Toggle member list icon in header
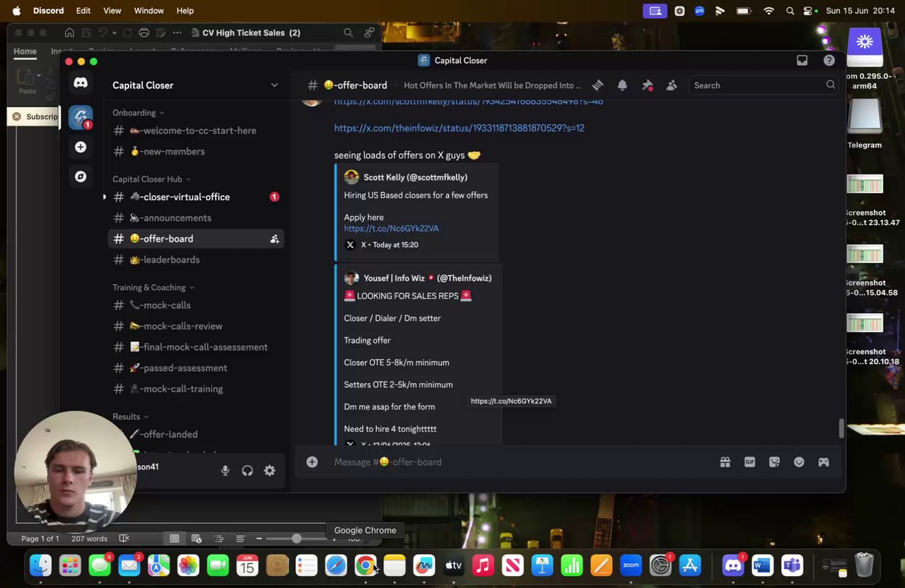Image resolution: width=905 pixels, height=588 pixels. click(672, 85)
